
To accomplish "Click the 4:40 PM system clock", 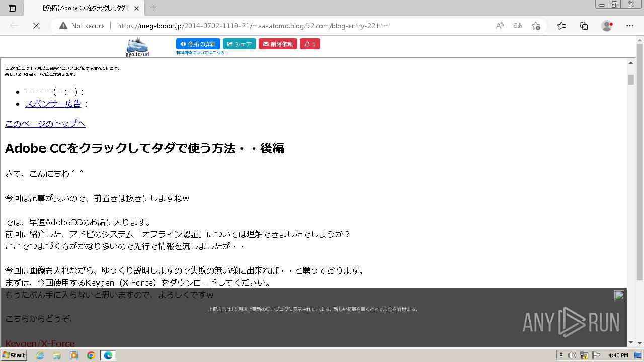I will (x=618, y=355).
